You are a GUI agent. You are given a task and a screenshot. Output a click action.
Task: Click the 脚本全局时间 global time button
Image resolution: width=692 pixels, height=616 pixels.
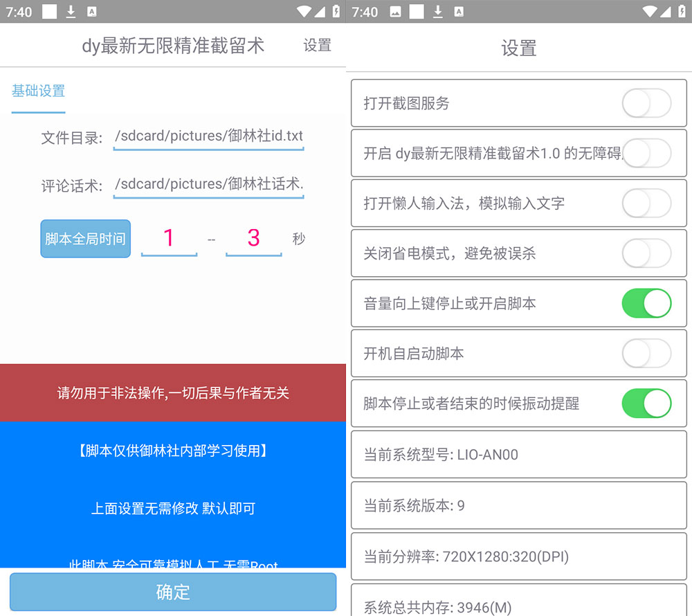pyautogui.click(x=85, y=238)
